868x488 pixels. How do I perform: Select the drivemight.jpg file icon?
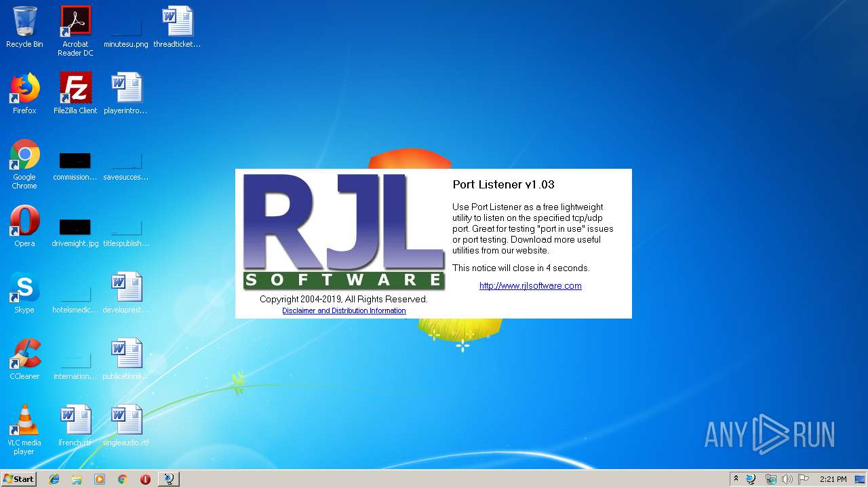pyautogui.click(x=75, y=232)
